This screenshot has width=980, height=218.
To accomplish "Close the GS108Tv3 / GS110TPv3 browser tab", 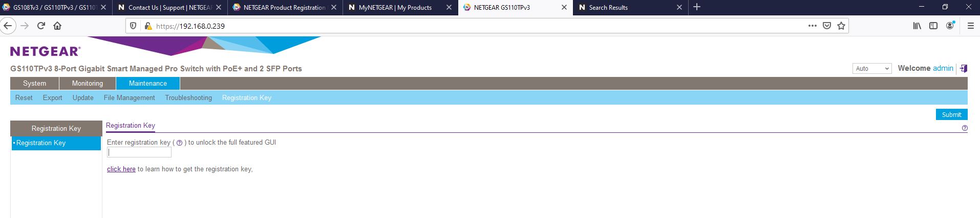I will click(103, 7).
